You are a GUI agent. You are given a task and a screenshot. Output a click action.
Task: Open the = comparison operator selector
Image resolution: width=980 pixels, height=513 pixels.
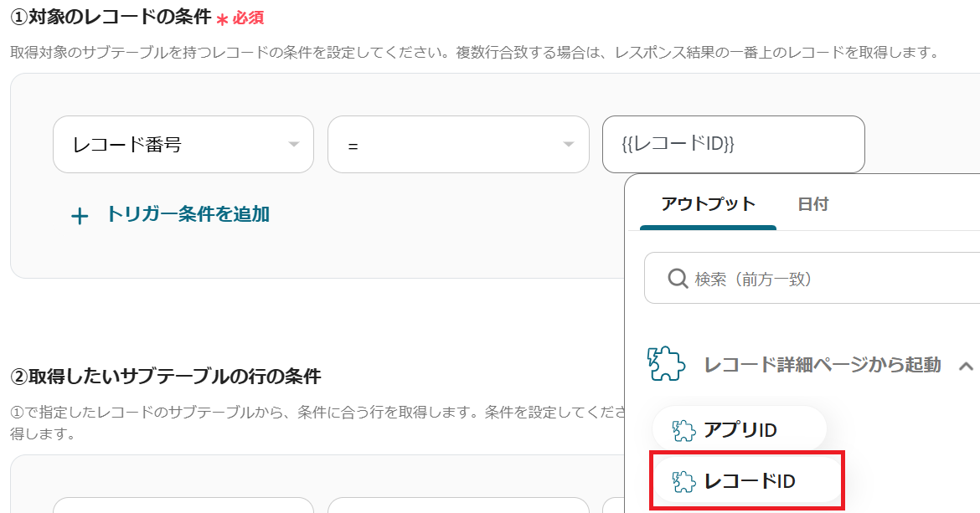pyautogui.click(x=458, y=144)
